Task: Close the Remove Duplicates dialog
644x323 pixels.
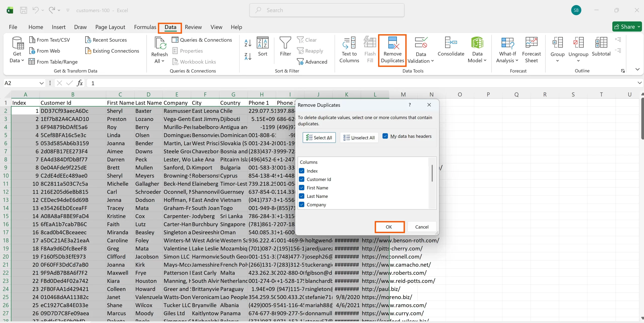Action: 429,105
